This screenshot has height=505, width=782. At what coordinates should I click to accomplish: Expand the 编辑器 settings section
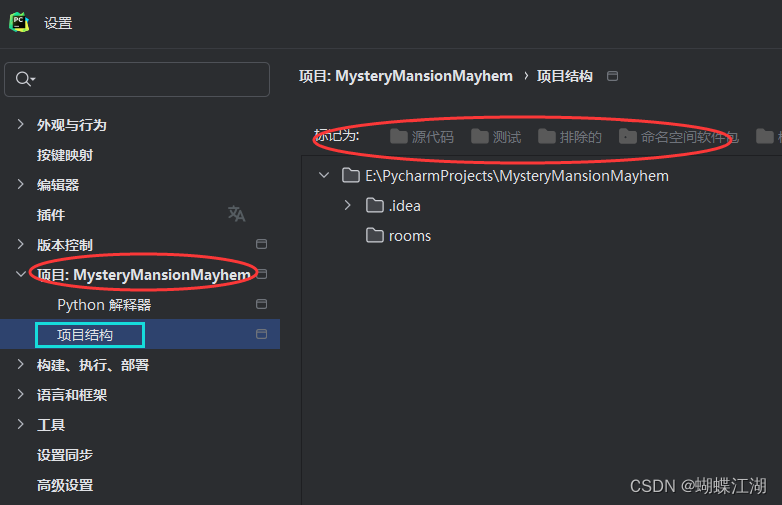click(x=21, y=184)
